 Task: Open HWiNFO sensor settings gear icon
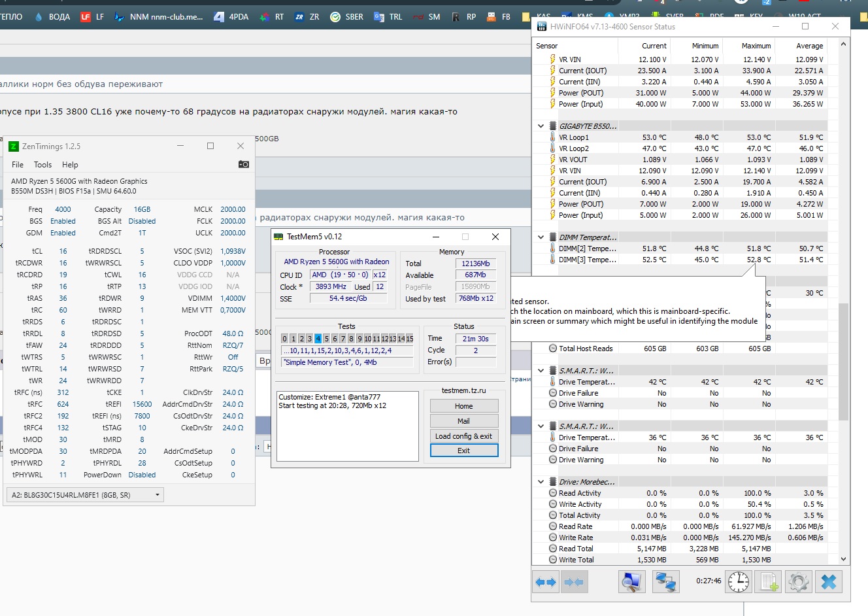799,582
